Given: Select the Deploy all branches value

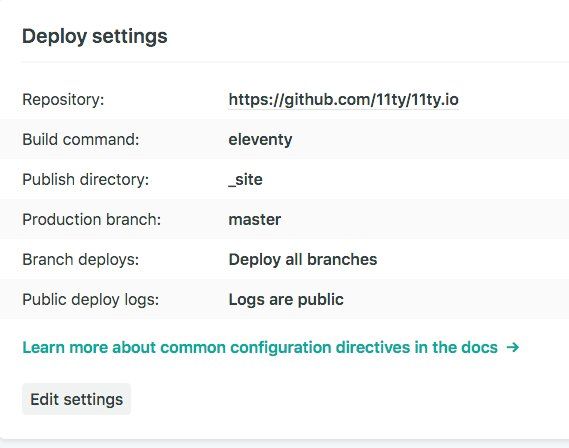Looking at the screenshot, I should click(x=303, y=259).
